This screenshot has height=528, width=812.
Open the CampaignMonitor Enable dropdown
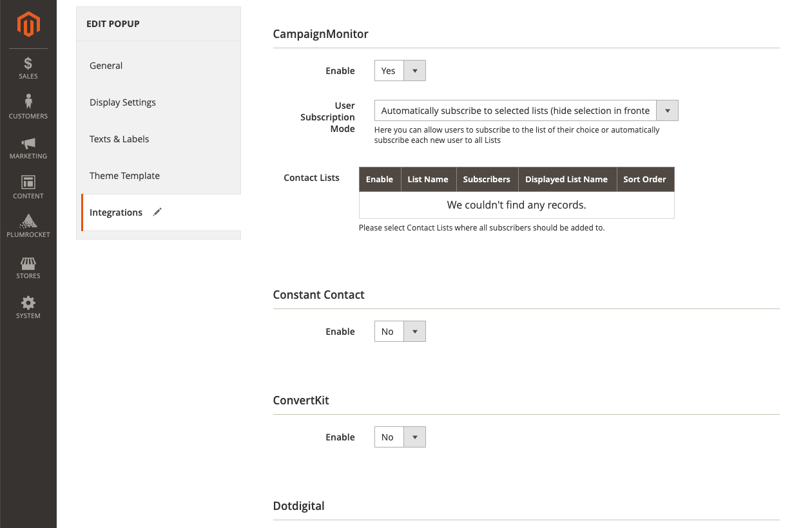pyautogui.click(x=400, y=71)
